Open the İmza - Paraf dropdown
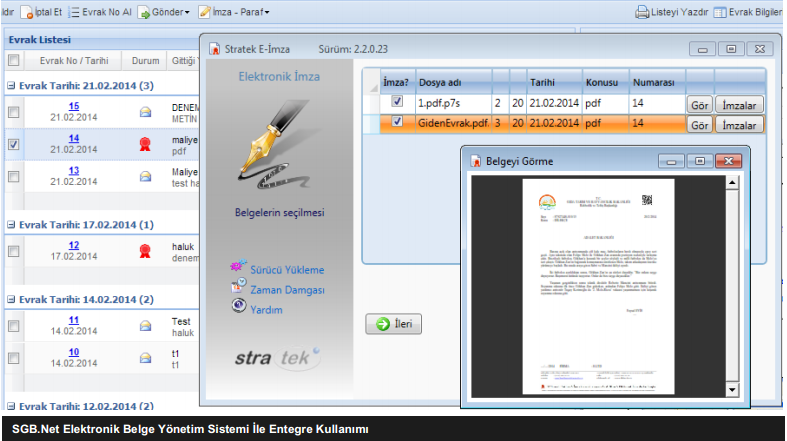The height and width of the screenshot is (441, 787). click(240, 13)
